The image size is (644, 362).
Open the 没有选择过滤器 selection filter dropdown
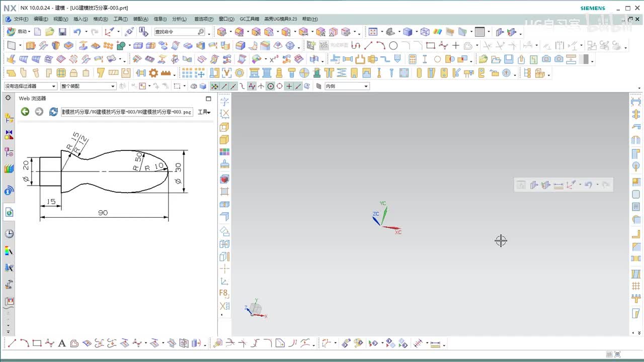click(x=31, y=86)
